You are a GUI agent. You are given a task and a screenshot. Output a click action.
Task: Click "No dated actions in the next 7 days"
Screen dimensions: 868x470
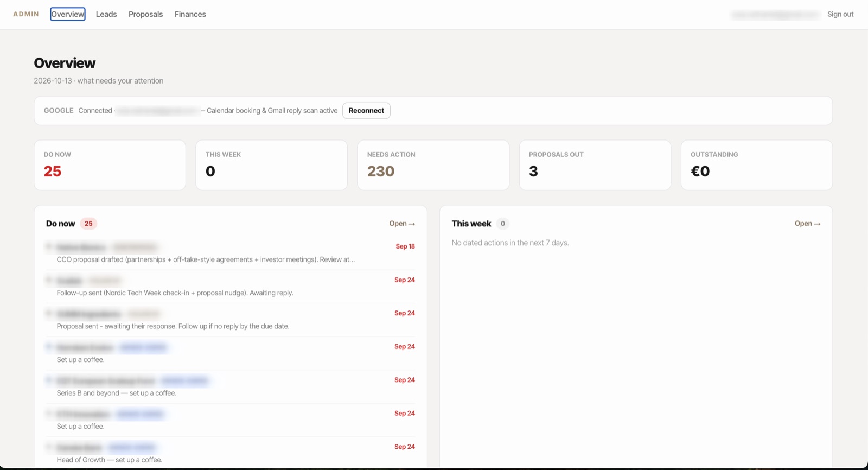click(x=510, y=243)
